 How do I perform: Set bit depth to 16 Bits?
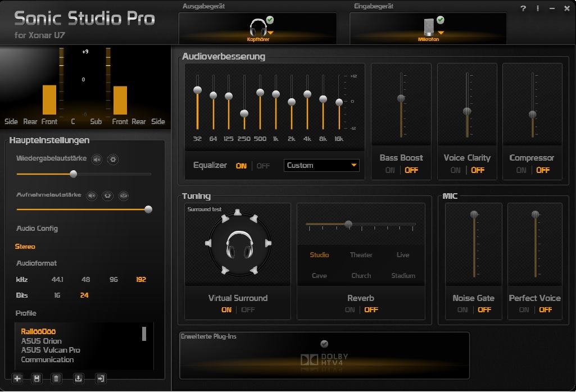pyautogui.click(x=57, y=295)
